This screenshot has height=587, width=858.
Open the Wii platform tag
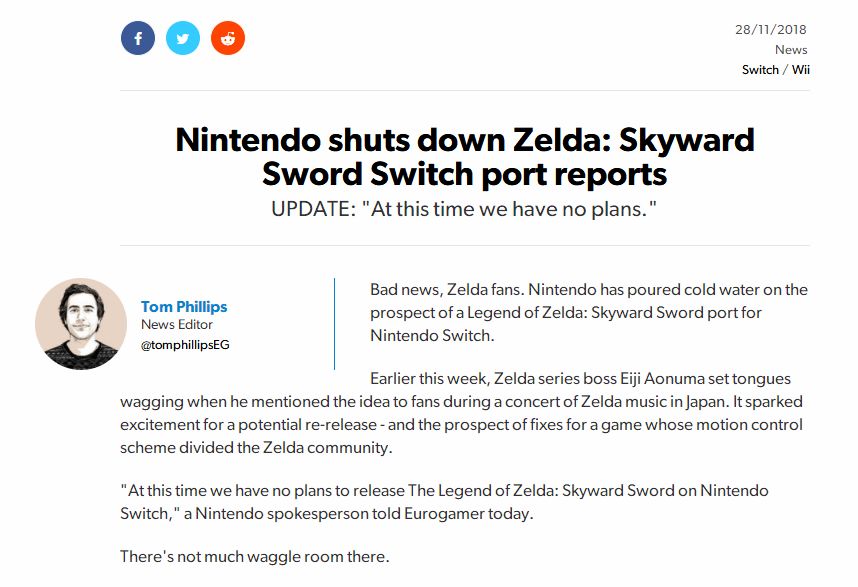[801, 69]
